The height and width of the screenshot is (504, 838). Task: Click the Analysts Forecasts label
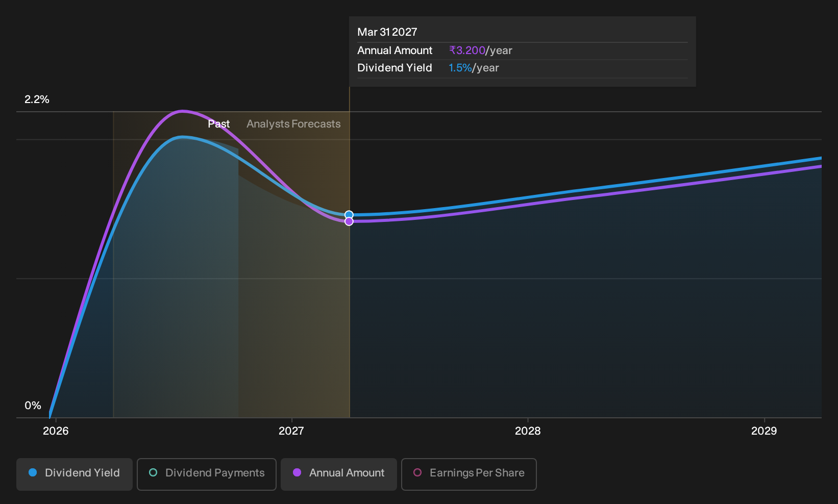pyautogui.click(x=293, y=124)
